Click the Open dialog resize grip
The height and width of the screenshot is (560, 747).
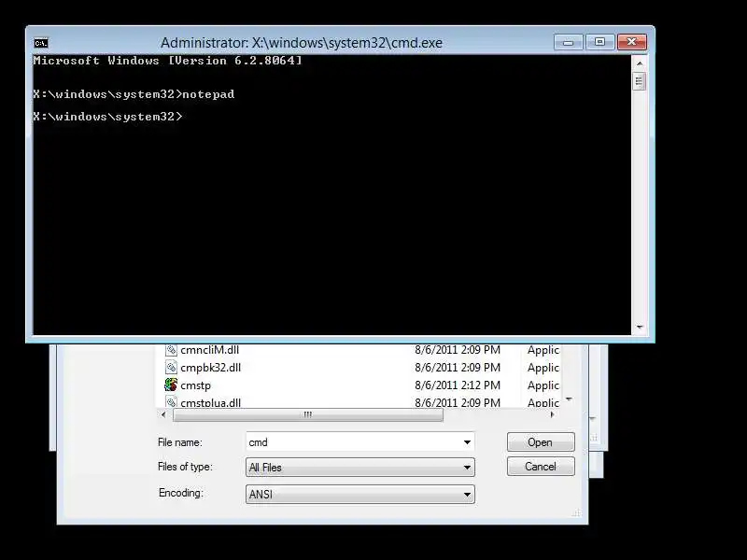[x=576, y=512]
